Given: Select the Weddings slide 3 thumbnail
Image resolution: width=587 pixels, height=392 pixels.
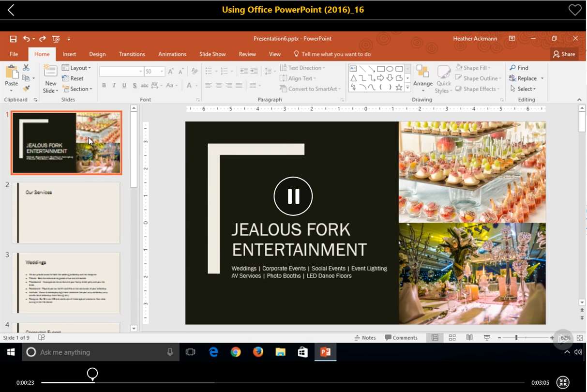Looking at the screenshot, I should pos(66,283).
